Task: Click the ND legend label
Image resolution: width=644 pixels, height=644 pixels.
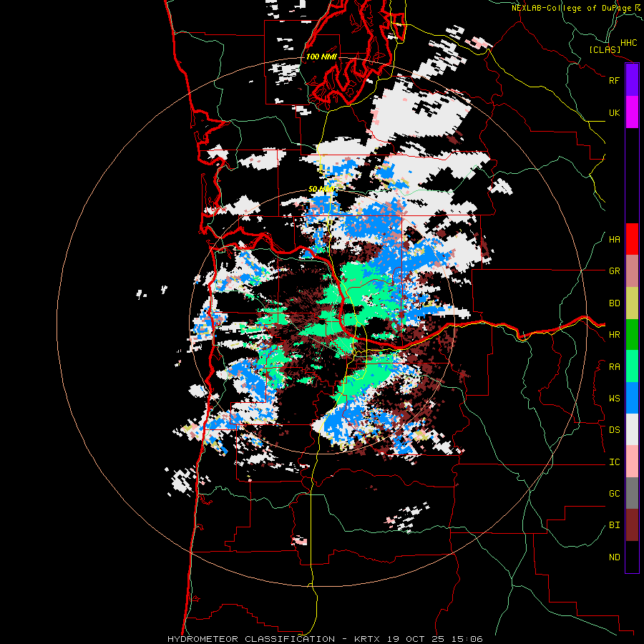Action: point(614,557)
